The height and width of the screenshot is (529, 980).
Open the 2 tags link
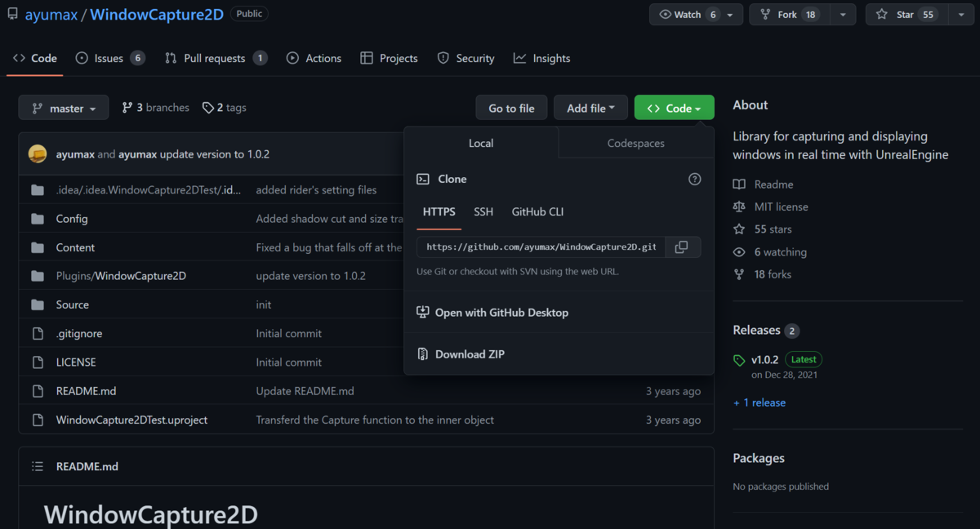click(225, 108)
